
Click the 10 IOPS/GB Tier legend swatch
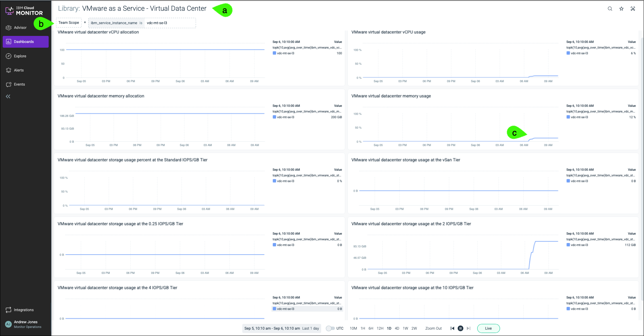[568, 309]
